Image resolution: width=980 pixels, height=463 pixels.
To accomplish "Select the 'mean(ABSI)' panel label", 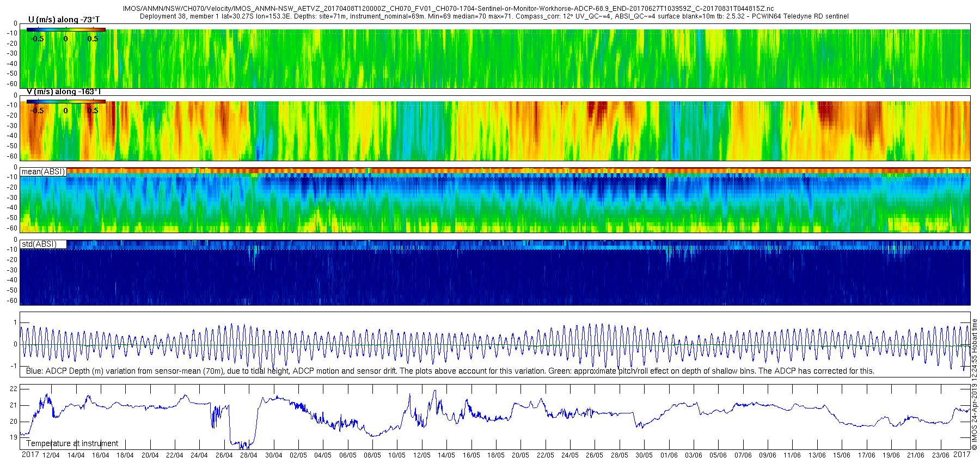I will 43,172.
